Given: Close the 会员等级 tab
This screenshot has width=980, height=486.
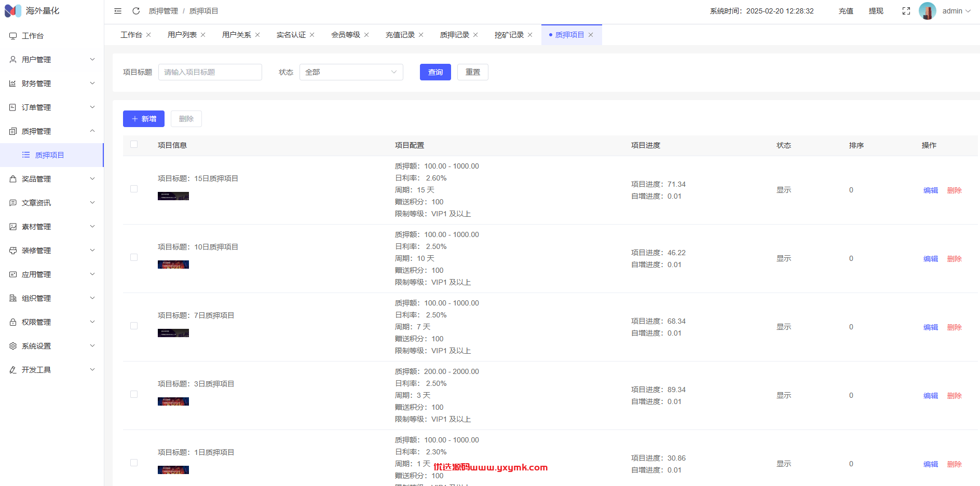Looking at the screenshot, I should [x=366, y=35].
